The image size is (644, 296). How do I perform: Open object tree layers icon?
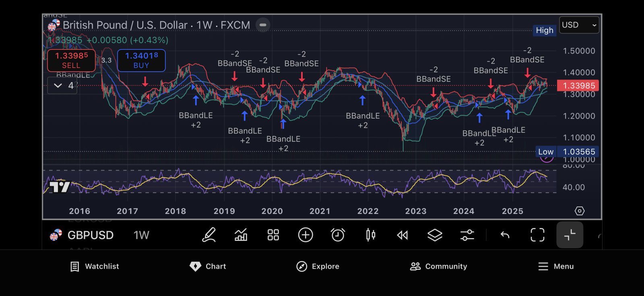tap(435, 235)
